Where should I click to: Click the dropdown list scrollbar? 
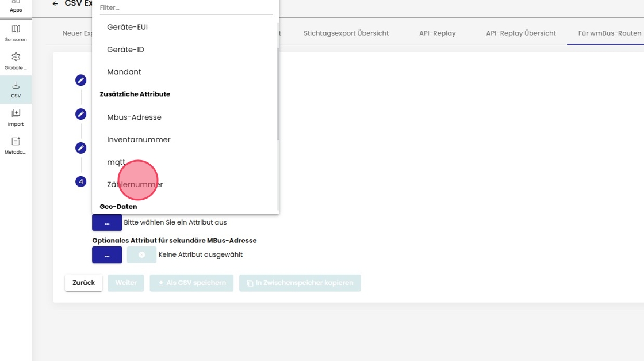pos(278,92)
